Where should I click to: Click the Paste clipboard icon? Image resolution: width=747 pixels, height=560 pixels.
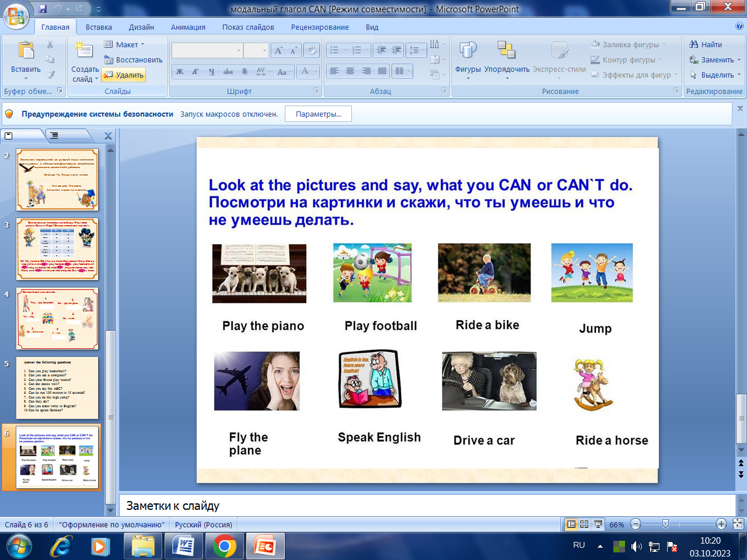(x=26, y=51)
